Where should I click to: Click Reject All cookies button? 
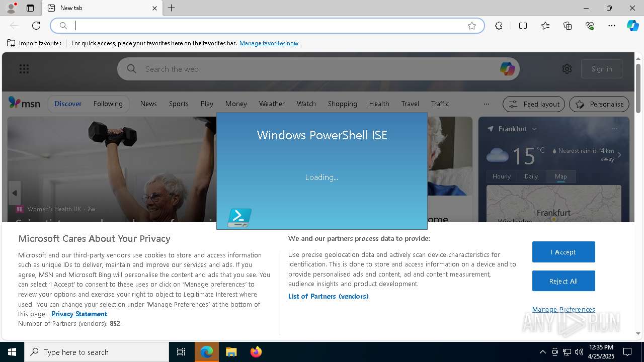pos(563,281)
